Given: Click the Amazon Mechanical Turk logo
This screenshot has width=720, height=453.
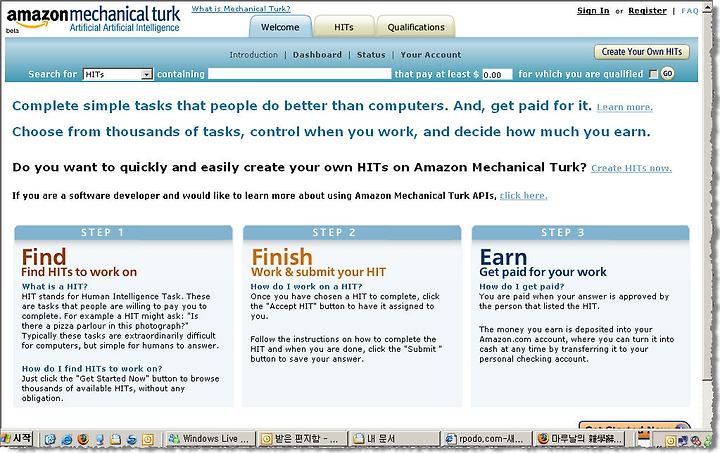Looking at the screenshot, I should pos(93,19).
